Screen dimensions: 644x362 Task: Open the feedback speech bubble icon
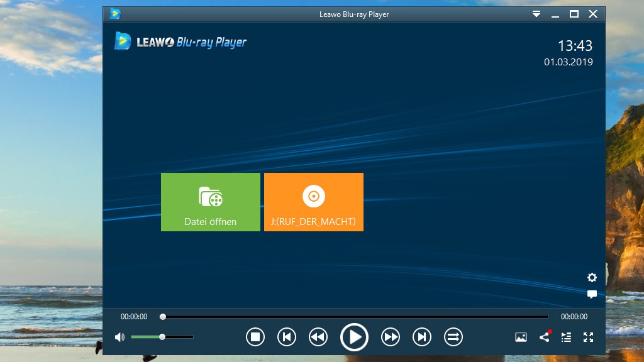click(x=592, y=294)
